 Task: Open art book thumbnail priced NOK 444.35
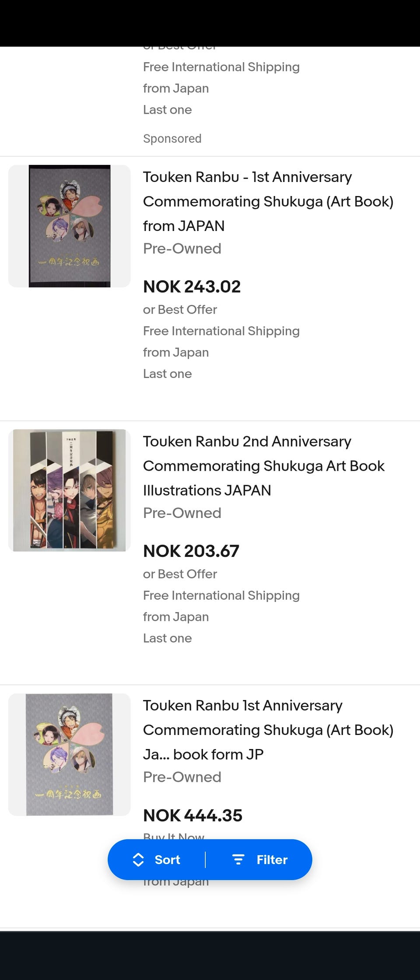pos(70,754)
